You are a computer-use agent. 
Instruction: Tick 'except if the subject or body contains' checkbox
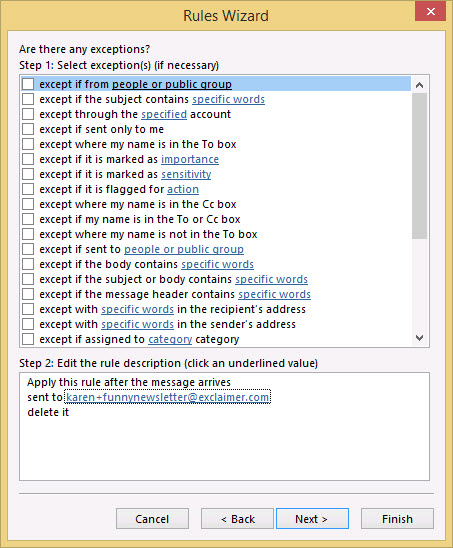(28, 279)
